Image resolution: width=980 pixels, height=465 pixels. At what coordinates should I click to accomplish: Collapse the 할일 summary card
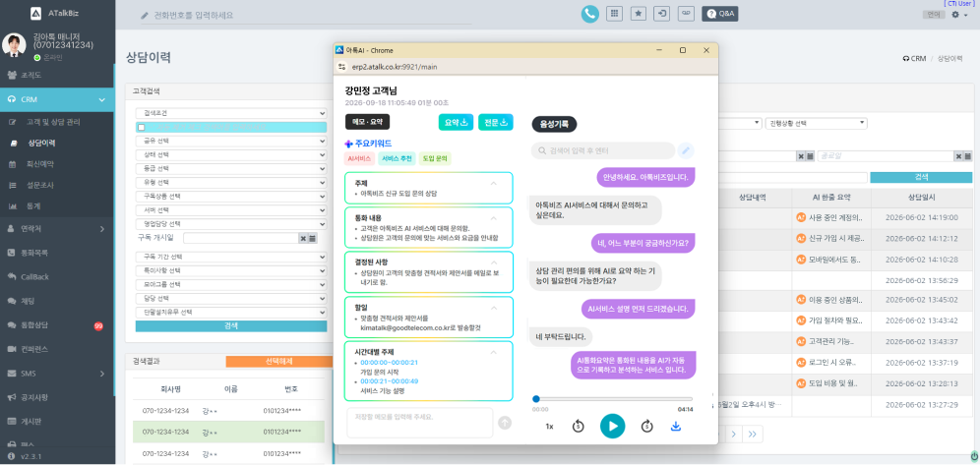click(493, 308)
